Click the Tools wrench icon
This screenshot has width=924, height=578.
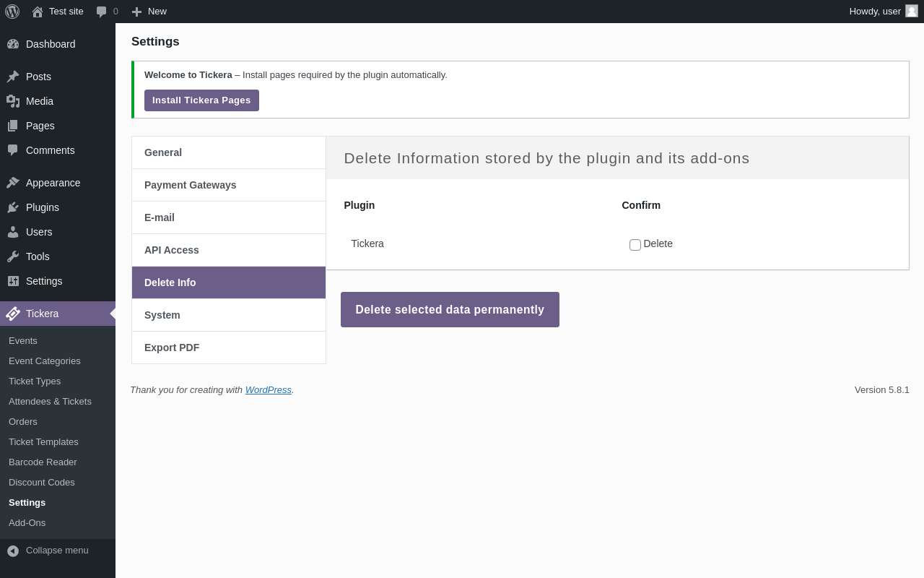pos(13,256)
